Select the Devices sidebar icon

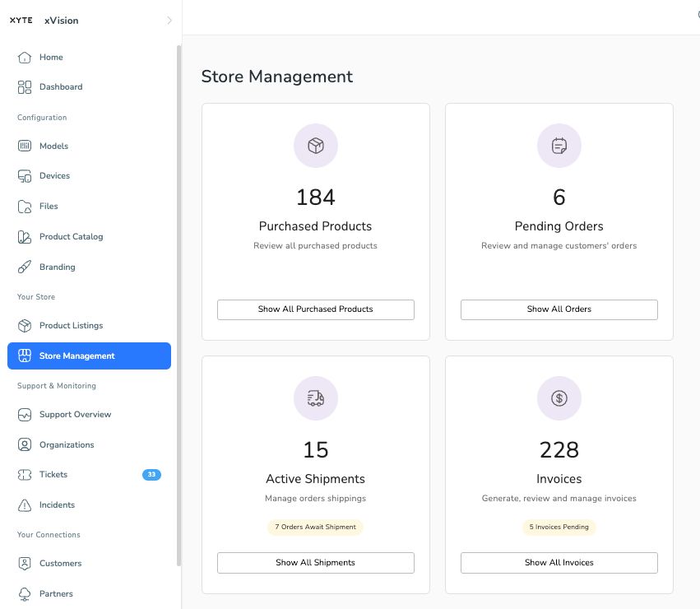click(24, 176)
